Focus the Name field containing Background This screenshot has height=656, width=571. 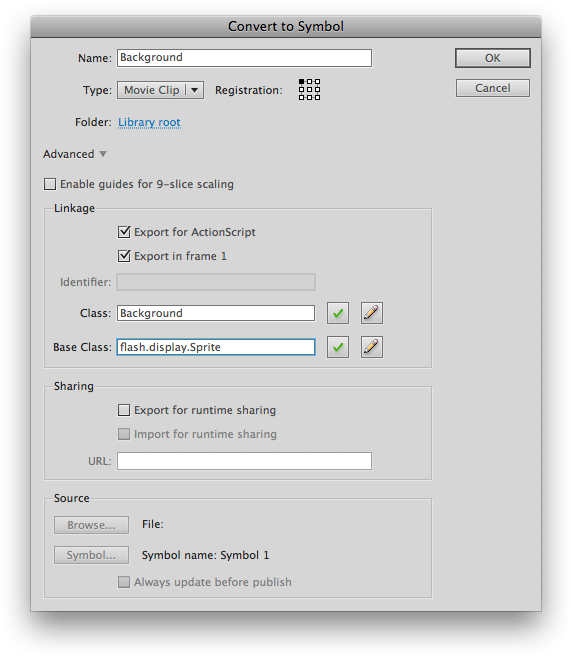(244, 58)
